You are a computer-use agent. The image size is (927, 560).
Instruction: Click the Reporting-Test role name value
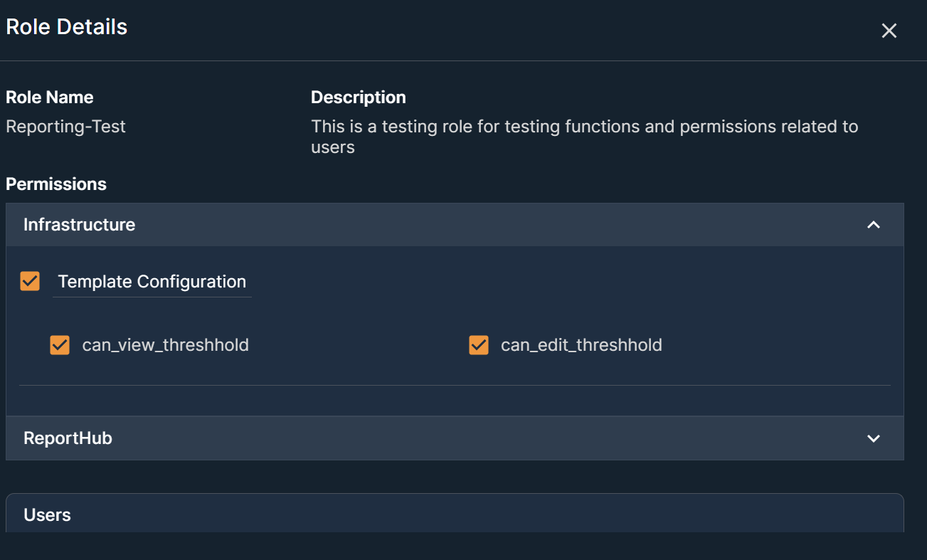(x=65, y=127)
